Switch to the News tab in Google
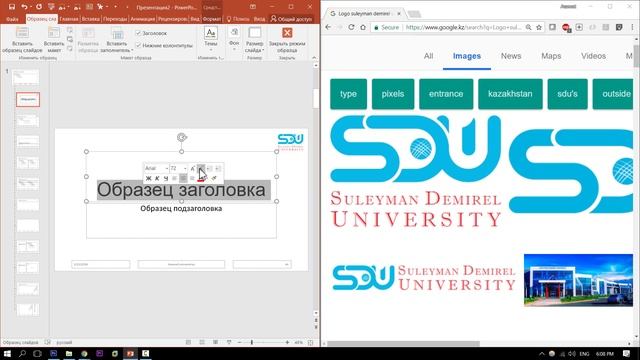Image resolution: width=640 pixels, height=360 pixels. pos(511,56)
